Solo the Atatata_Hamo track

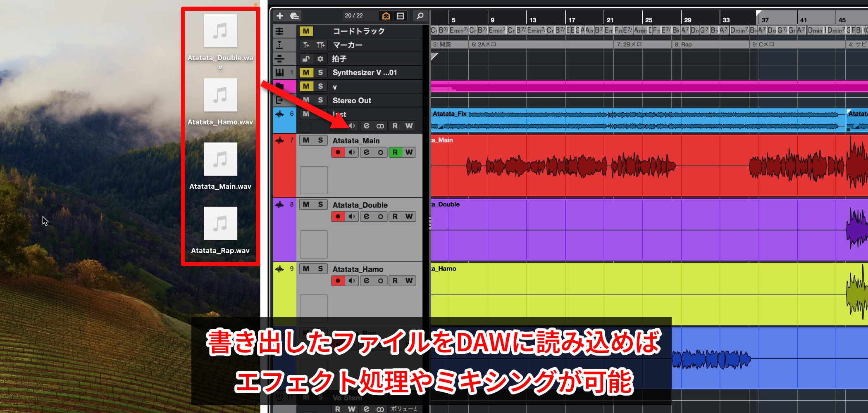tap(320, 269)
